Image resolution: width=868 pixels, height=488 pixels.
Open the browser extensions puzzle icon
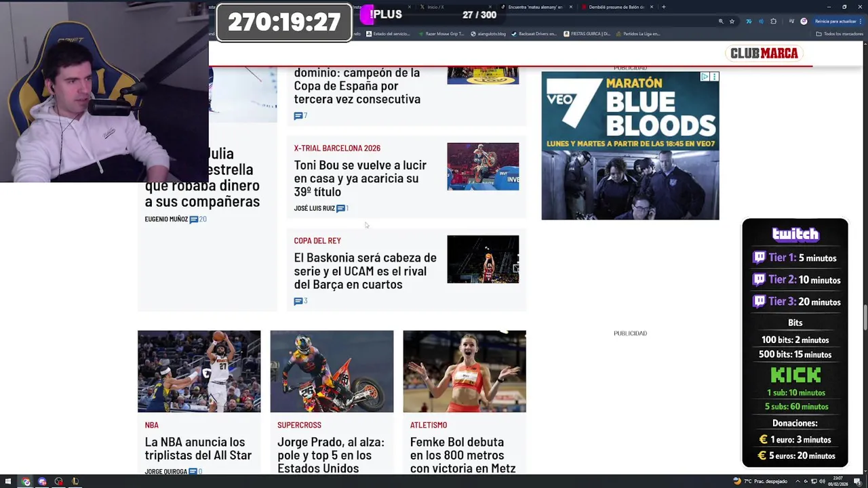coord(774,22)
